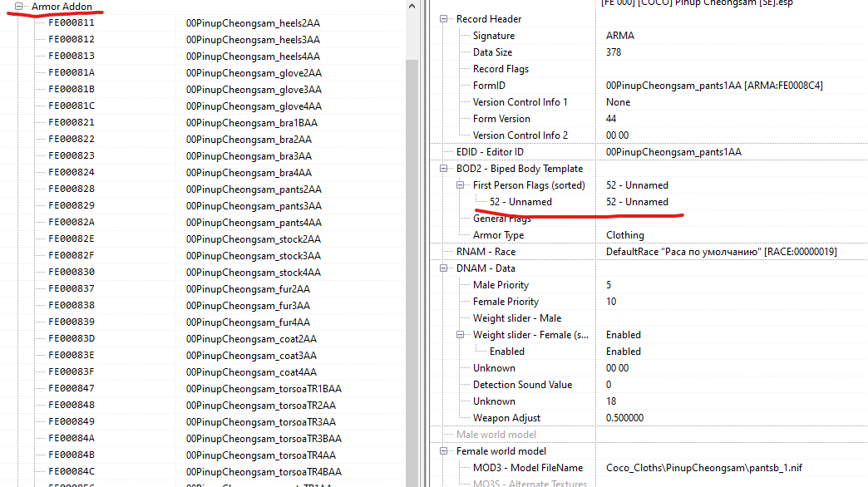
Task: Select record 00PinupCheongsam_torsoaTR3BAA
Action: pos(264,438)
